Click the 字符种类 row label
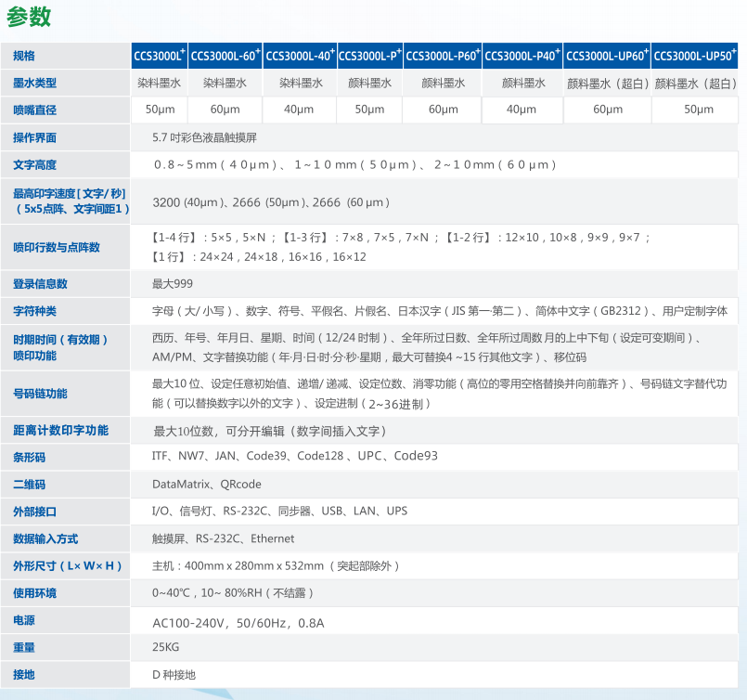The image size is (747, 700). (34, 311)
